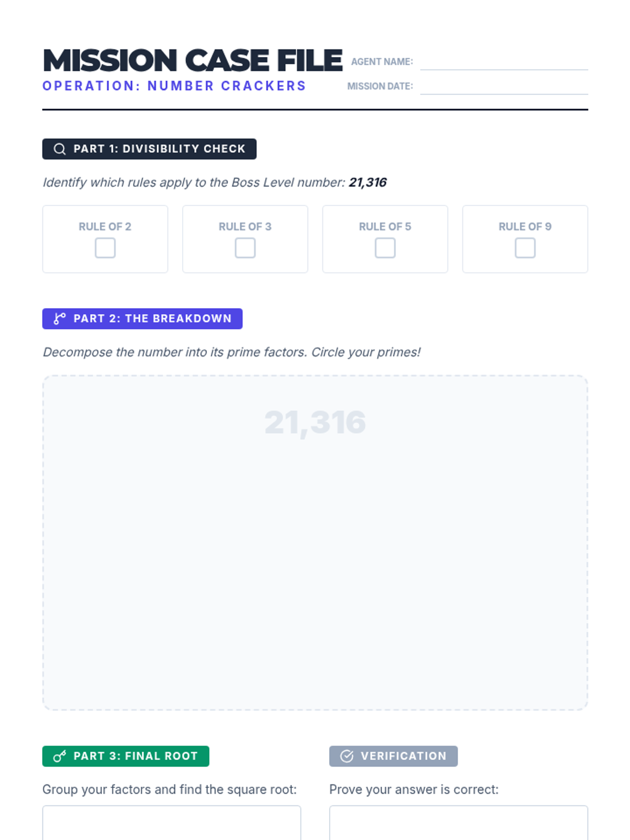
Task: Click the square root answer box
Action: coord(172,823)
